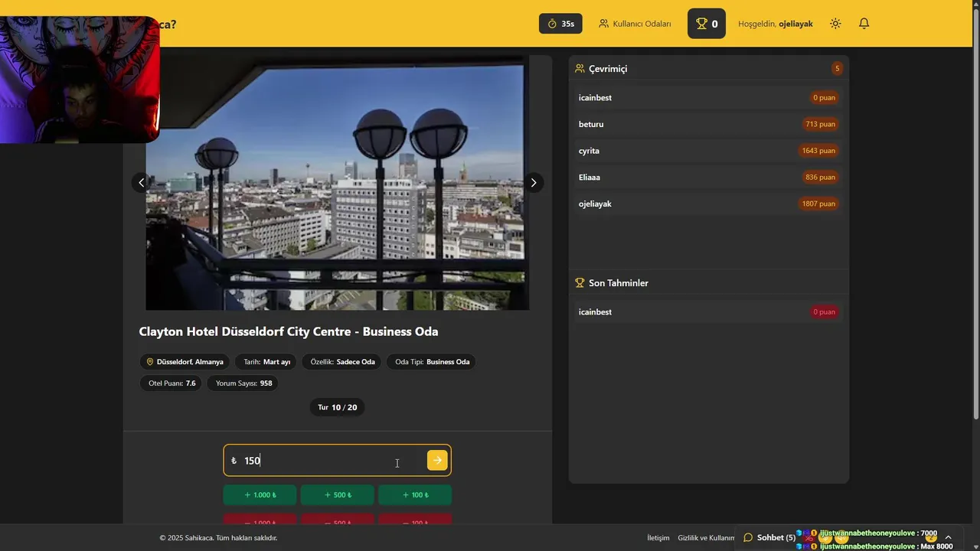
Task: Submit the price guess arrow button
Action: coord(437,460)
